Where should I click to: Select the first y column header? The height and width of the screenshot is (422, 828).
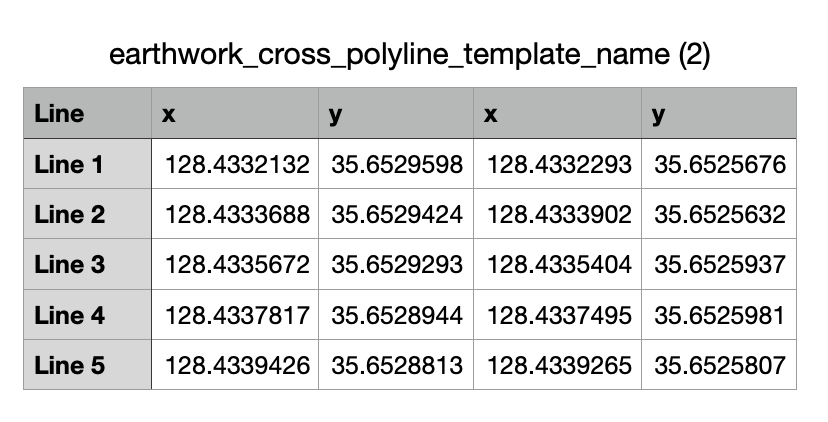tap(396, 113)
